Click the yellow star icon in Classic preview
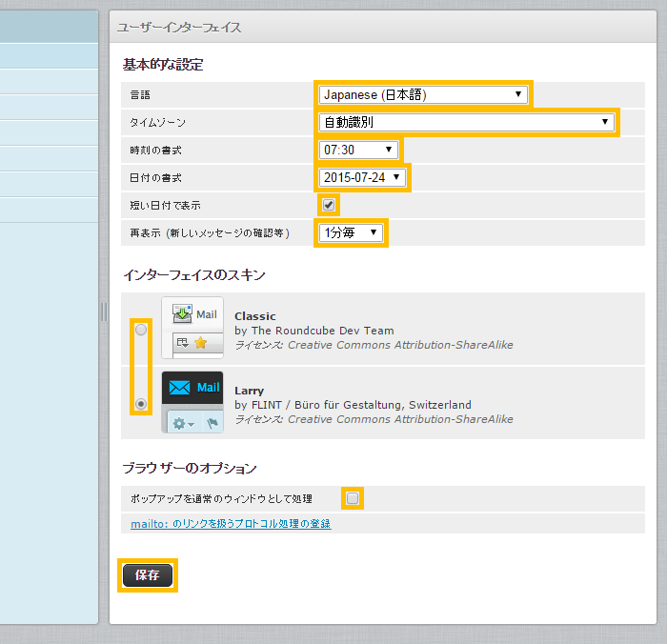667x644 pixels. [x=201, y=343]
